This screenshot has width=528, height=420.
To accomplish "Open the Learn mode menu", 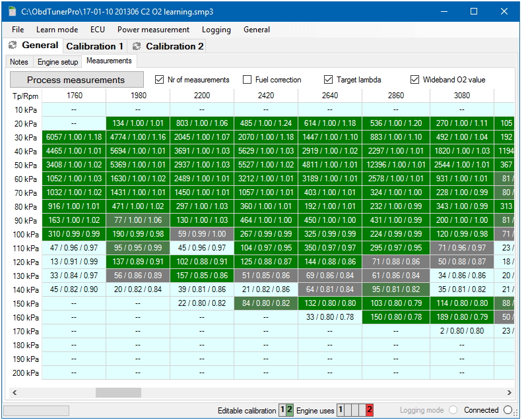I will click(x=57, y=30).
